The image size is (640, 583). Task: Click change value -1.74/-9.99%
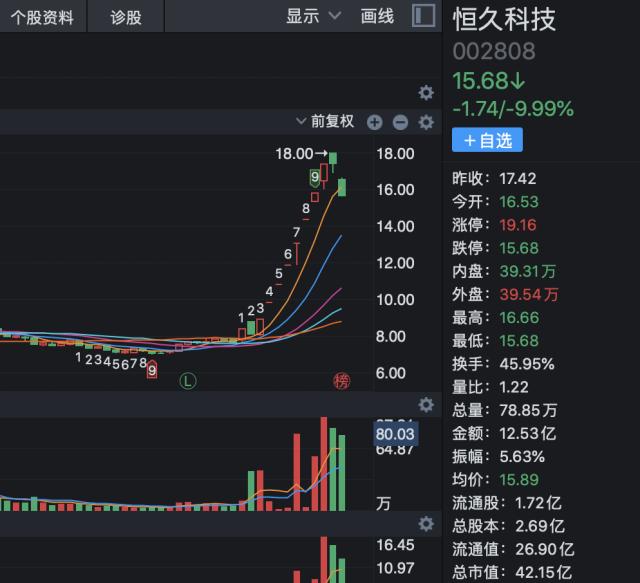513,109
